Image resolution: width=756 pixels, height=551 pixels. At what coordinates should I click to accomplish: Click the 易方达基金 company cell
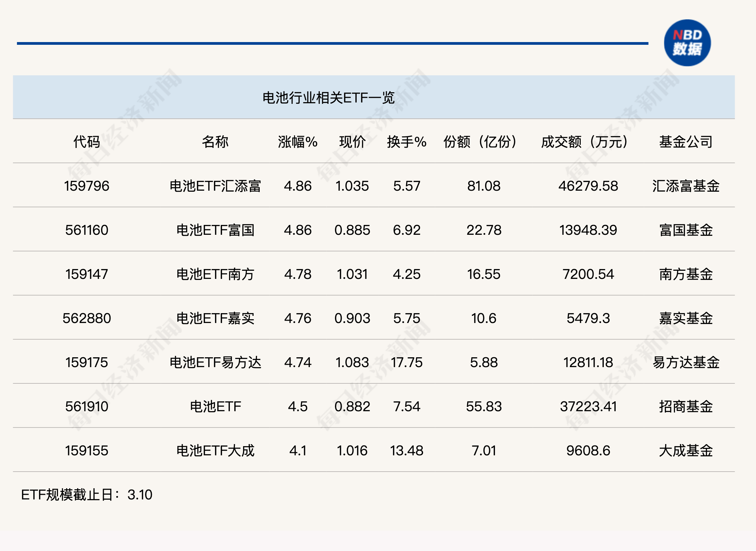point(685,362)
